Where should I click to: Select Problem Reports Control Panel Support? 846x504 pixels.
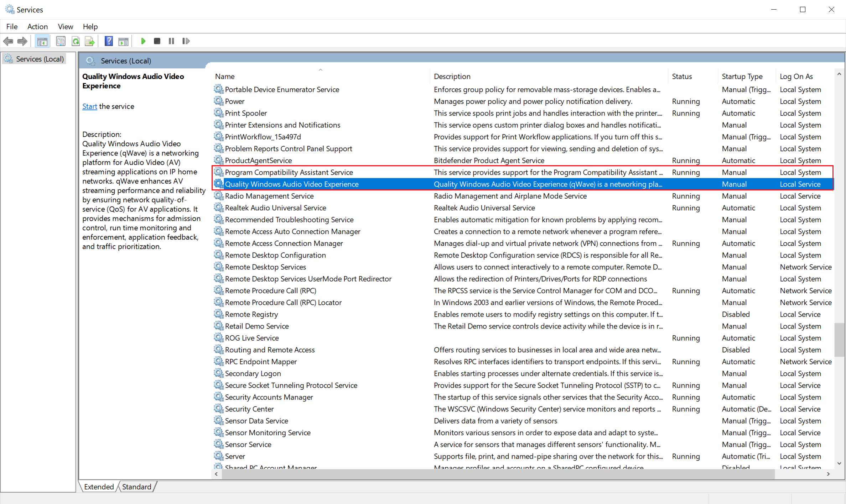pyautogui.click(x=289, y=149)
